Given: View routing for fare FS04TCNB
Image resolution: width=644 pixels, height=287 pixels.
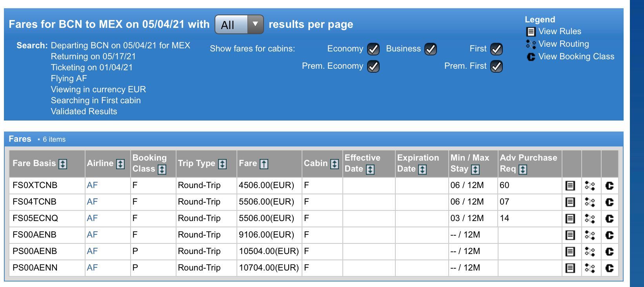Looking at the screenshot, I should tap(589, 202).
